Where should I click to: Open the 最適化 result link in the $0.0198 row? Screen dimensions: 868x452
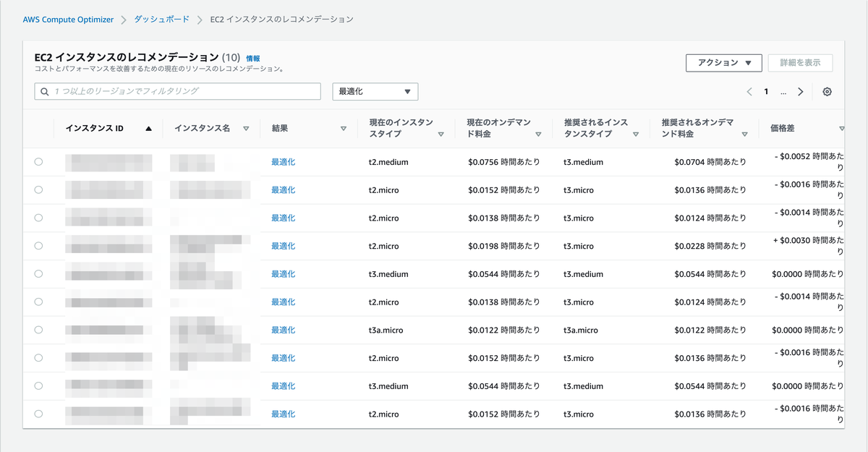click(x=284, y=246)
